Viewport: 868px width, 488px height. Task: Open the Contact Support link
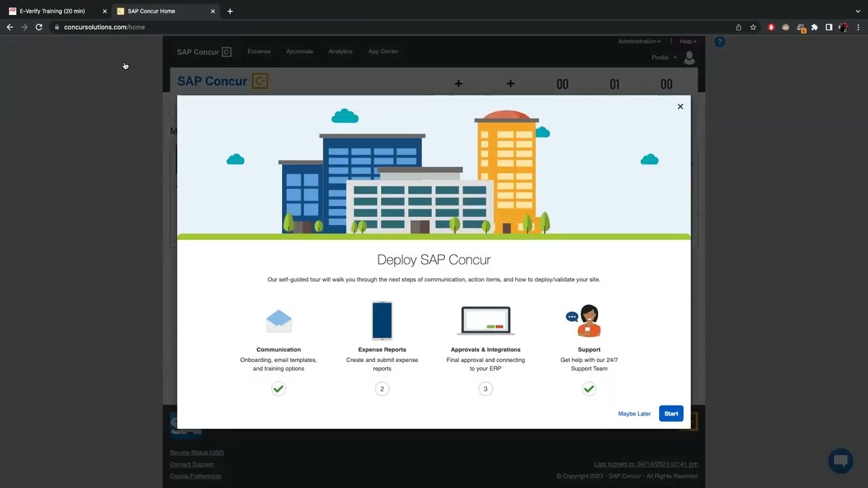point(192,464)
